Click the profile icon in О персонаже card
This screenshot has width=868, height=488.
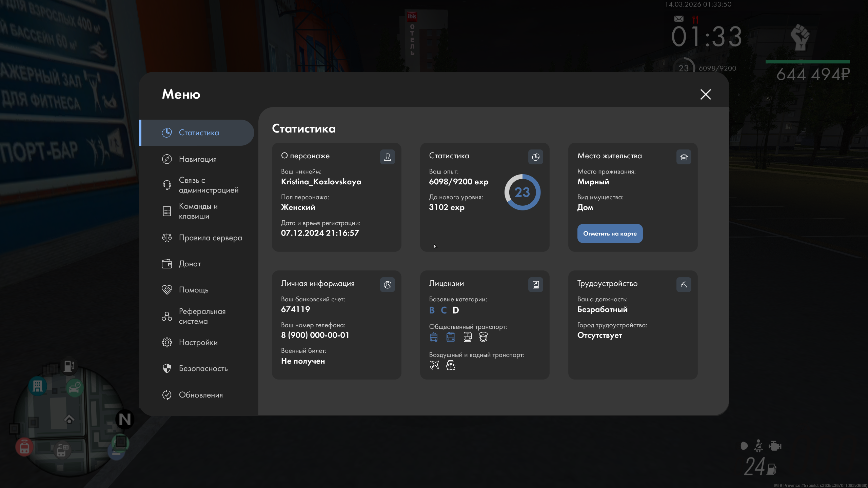[387, 157]
